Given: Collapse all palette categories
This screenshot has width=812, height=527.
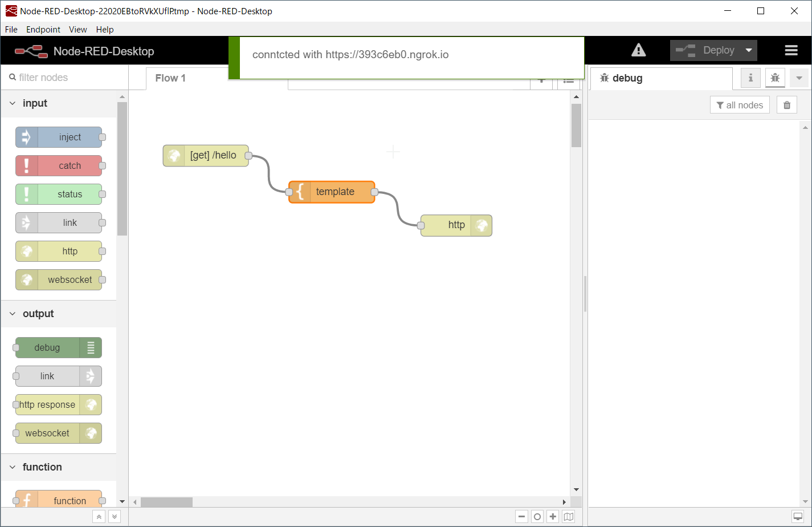Looking at the screenshot, I should 99,517.
